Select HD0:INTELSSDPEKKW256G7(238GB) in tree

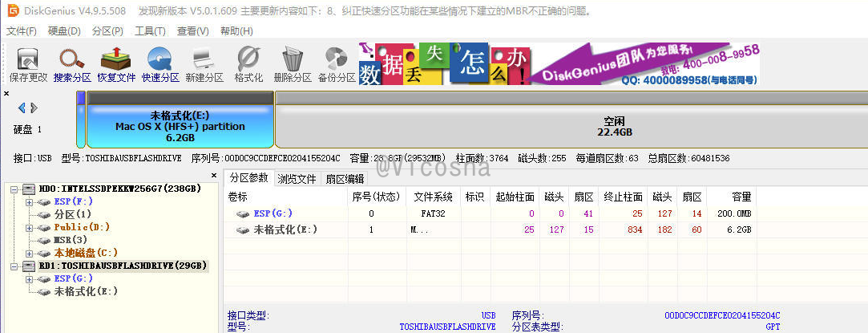click(x=119, y=189)
